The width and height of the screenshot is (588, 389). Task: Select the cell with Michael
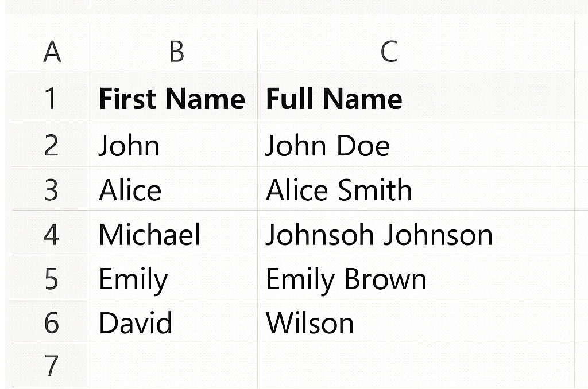coord(149,235)
